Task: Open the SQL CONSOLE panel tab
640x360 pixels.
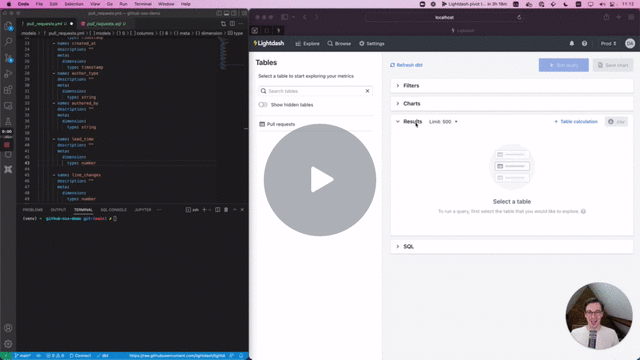Action: (113, 210)
